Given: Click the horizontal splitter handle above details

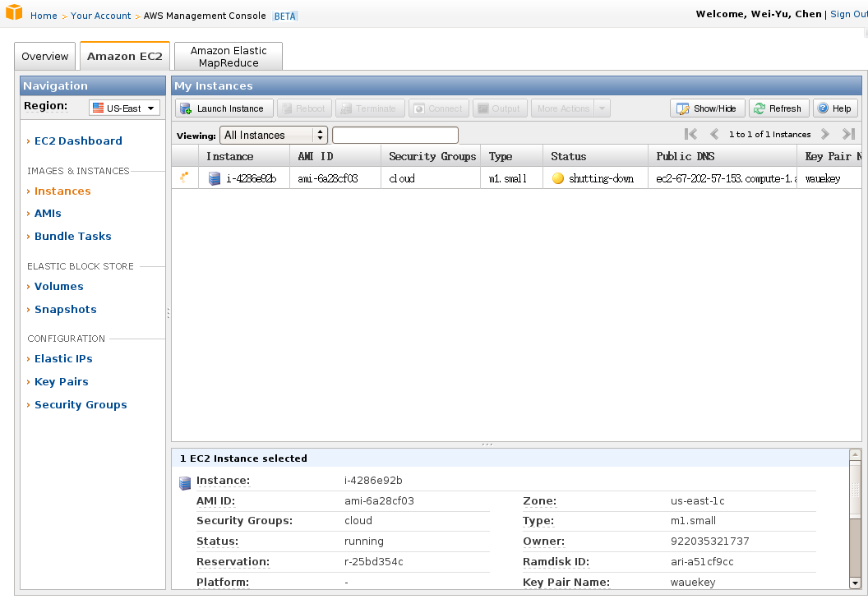Looking at the screenshot, I should coord(487,444).
